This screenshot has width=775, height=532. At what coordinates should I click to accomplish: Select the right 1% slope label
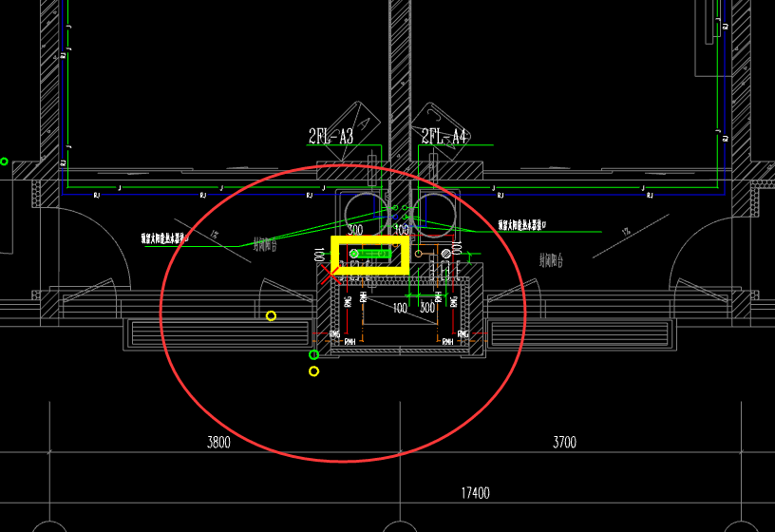click(626, 231)
